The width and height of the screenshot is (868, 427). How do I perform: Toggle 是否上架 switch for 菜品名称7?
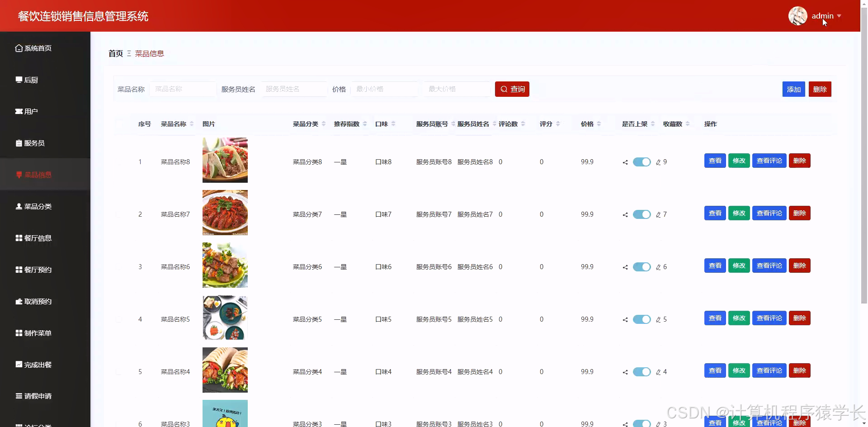[642, 214]
